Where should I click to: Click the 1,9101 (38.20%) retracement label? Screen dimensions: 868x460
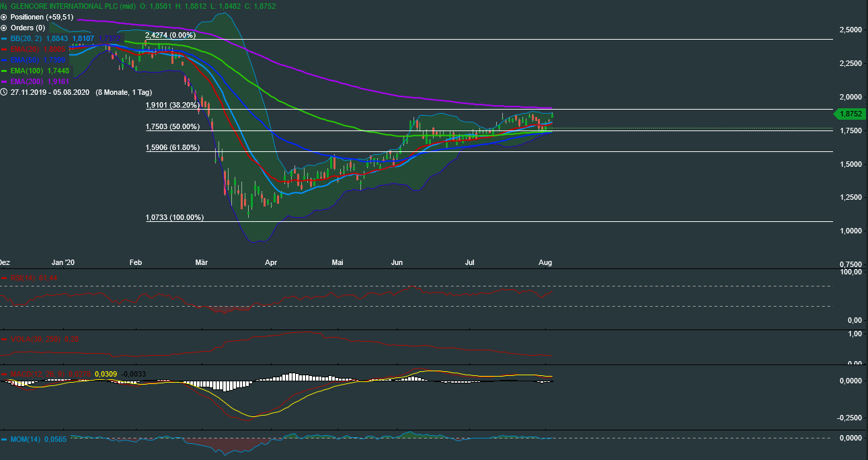point(173,106)
